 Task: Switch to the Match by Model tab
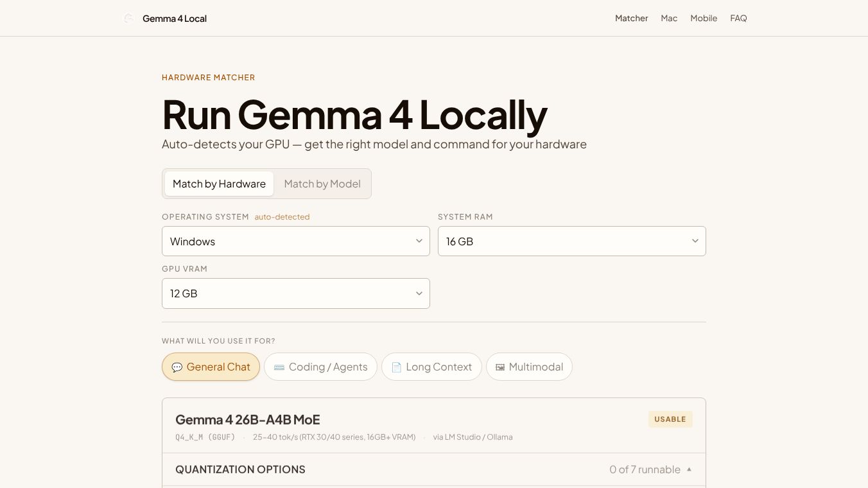point(322,184)
